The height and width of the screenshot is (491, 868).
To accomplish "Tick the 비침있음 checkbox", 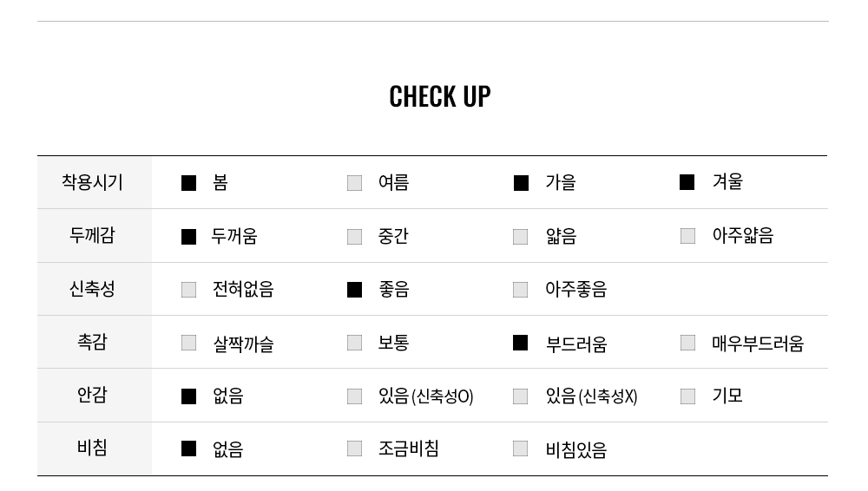I will 520,449.
